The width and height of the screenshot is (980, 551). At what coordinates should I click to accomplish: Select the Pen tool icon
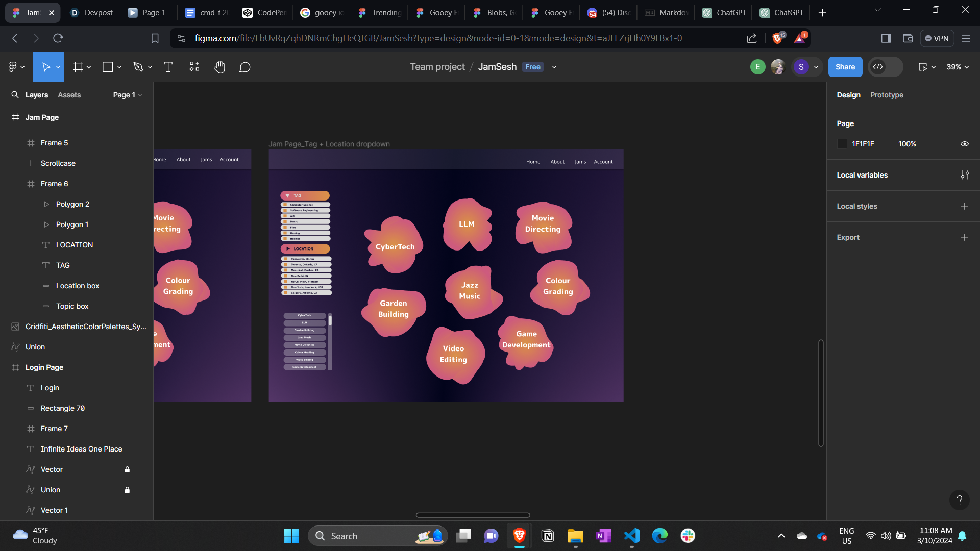[138, 67]
